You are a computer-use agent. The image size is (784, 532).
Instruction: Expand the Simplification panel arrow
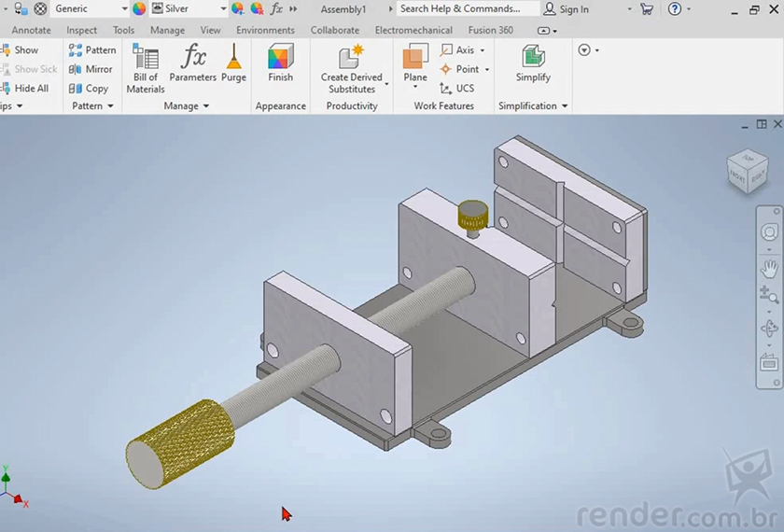point(564,106)
